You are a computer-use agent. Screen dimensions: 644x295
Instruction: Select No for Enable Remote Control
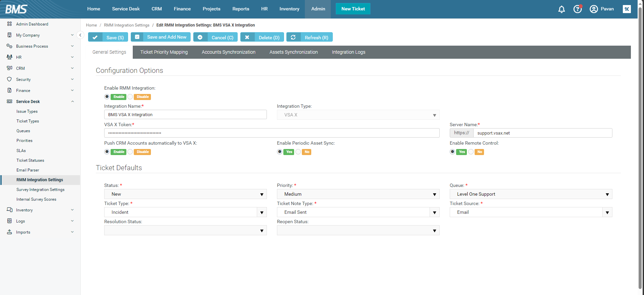point(471,152)
